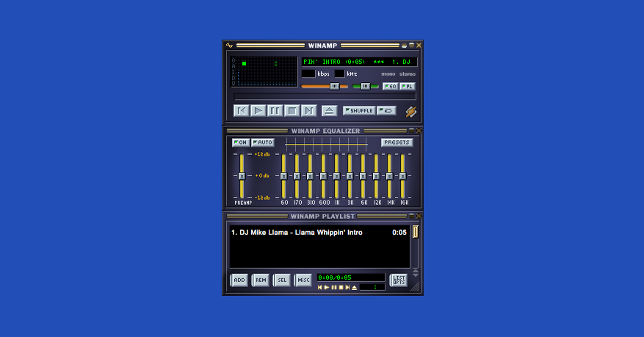This screenshot has width=644, height=337.
Task: Toggle windowshade mode of main Winamp window
Action: 411,46
